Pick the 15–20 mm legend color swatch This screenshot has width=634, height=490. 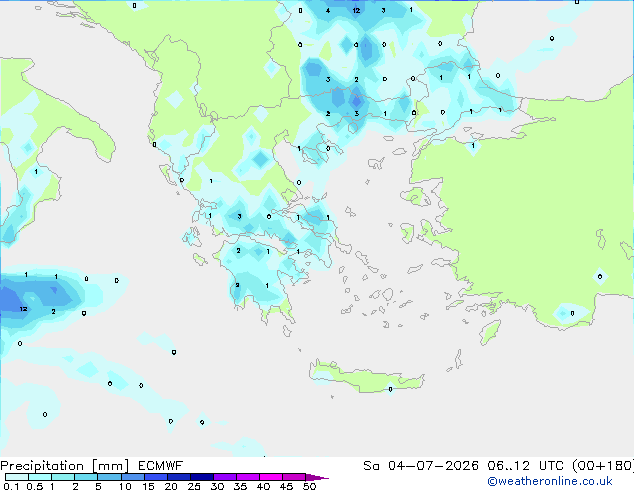[156, 477]
